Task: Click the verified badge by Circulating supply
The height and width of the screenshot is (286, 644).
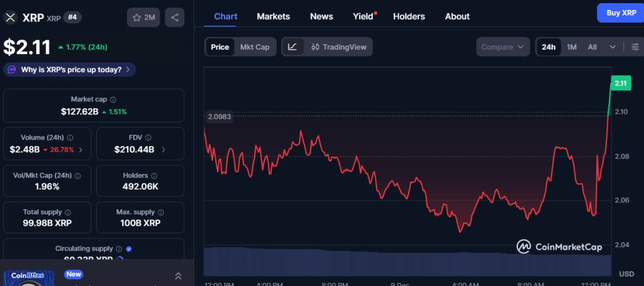Action: point(129,249)
